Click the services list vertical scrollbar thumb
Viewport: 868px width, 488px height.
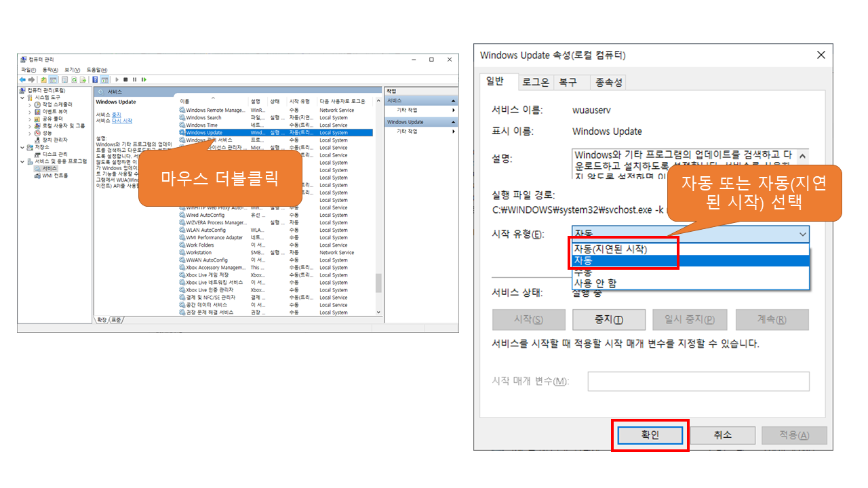[378, 282]
